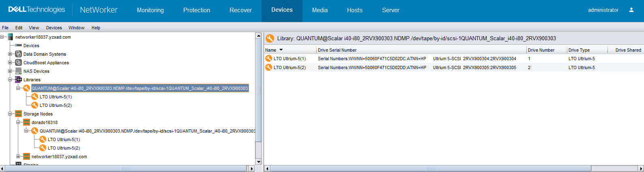Select Devices node in the tree
Viewport: 644px width, 172px height.
click(31, 46)
